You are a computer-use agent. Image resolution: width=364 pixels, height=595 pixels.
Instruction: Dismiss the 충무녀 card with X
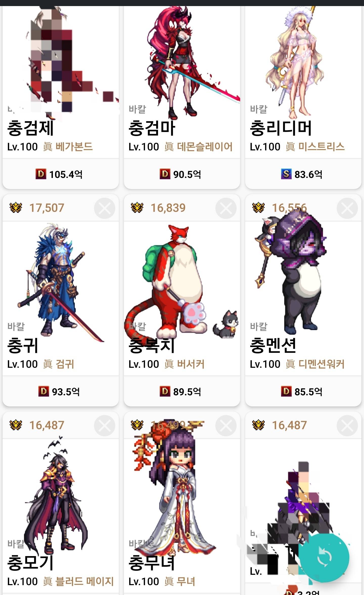226,426
